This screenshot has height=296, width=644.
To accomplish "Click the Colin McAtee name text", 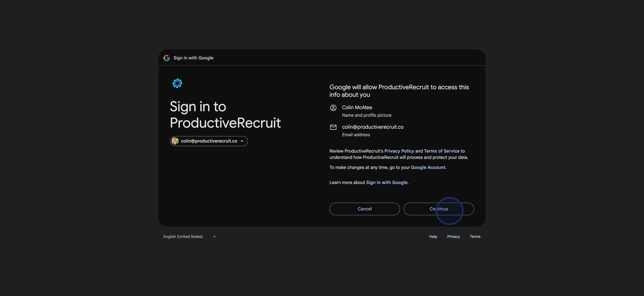I will tap(357, 108).
